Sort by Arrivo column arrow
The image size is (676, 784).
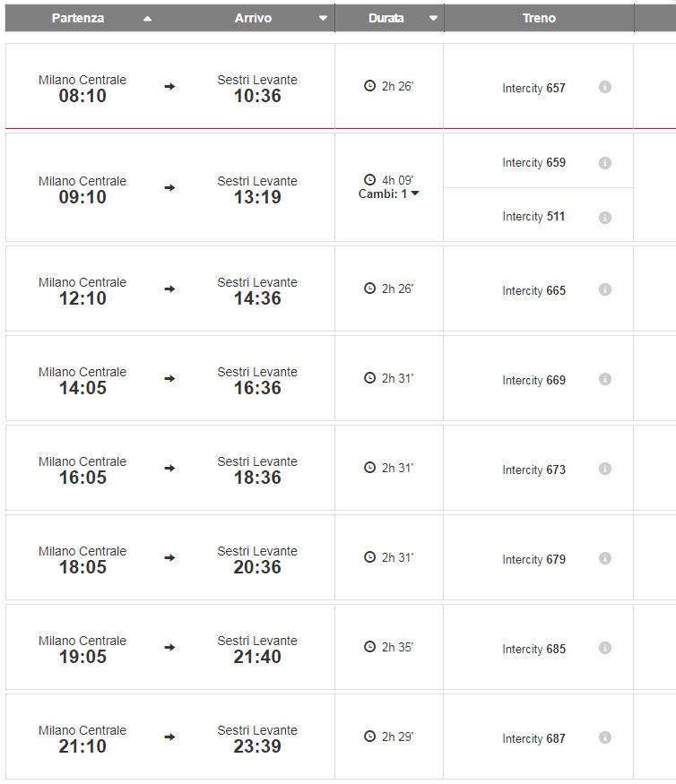(x=323, y=19)
